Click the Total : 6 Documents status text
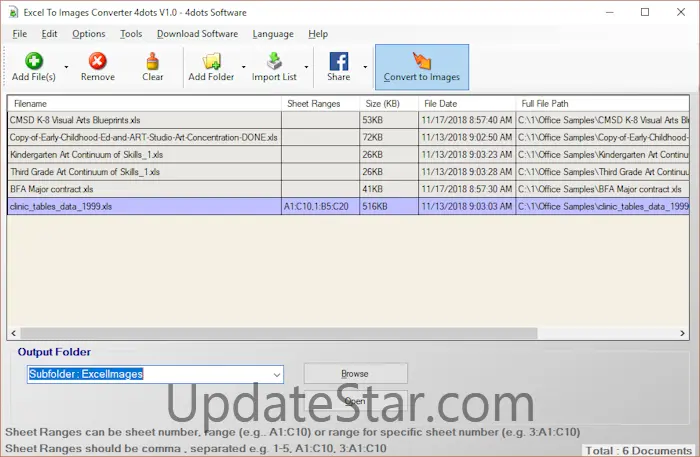Image resolution: width=700 pixels, height=457 pixels. click(x=638, y=451)
